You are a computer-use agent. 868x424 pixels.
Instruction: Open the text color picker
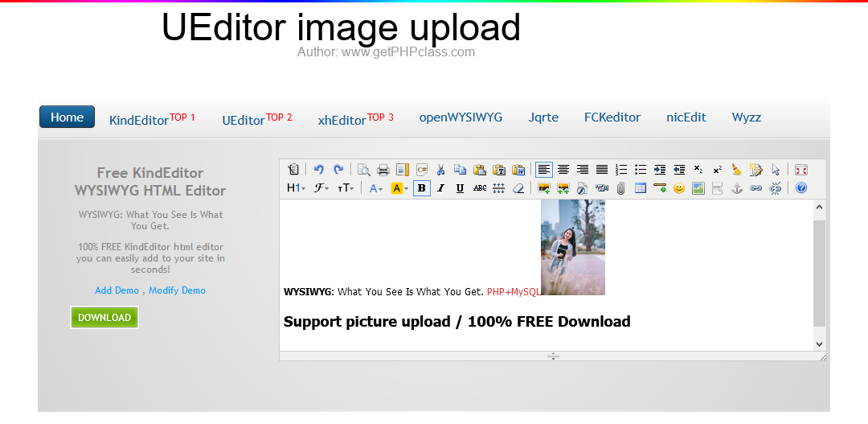(x=376, y=188)
